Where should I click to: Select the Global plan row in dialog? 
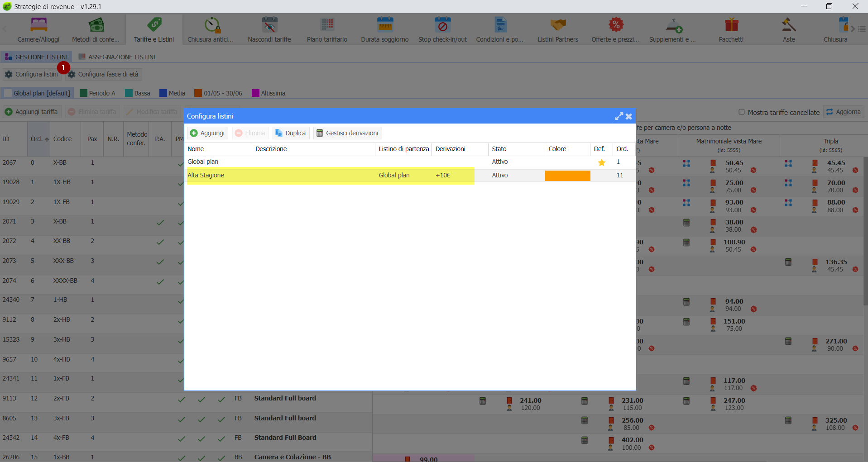pyautogui.click(x=410, y=162)
